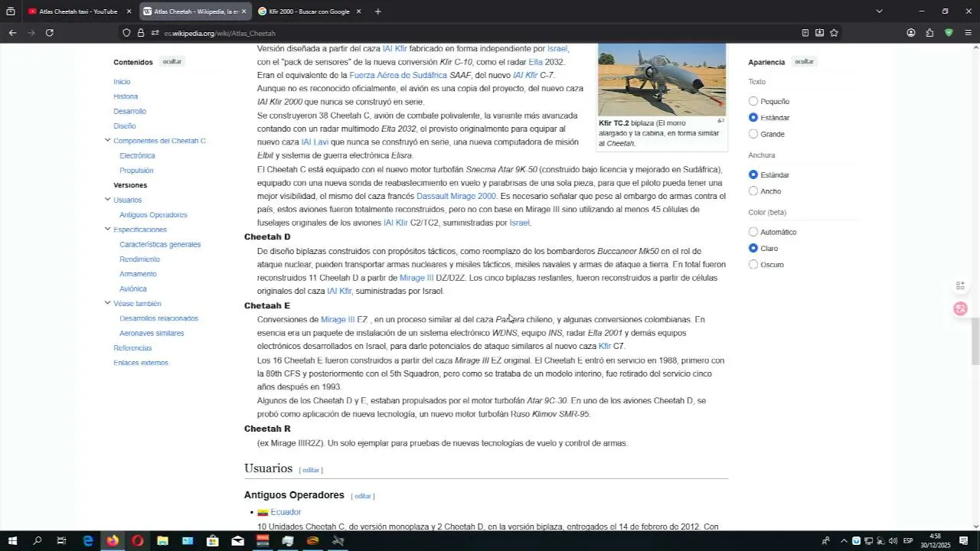Select the Ancho width option

pyautogui.click(x=753, y=191)
